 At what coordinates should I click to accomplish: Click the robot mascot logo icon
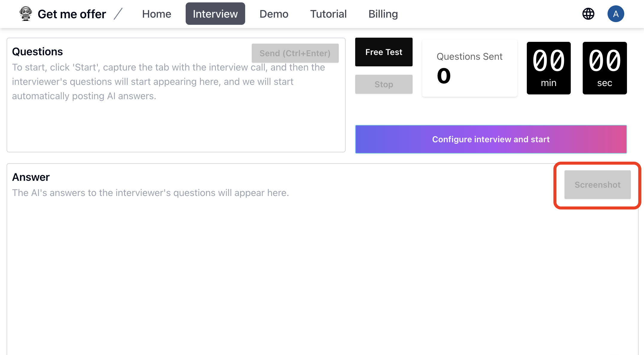pyautogui.click(x=26, y=14)
